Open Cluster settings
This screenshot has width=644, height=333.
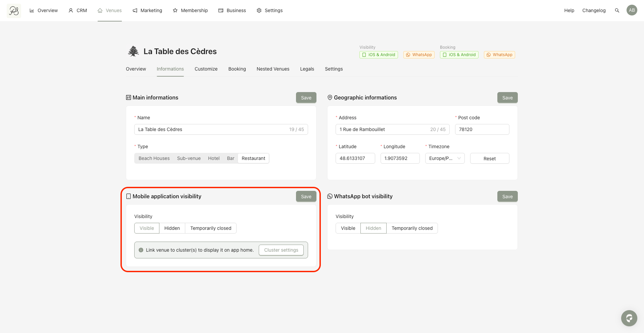point(281,250)
